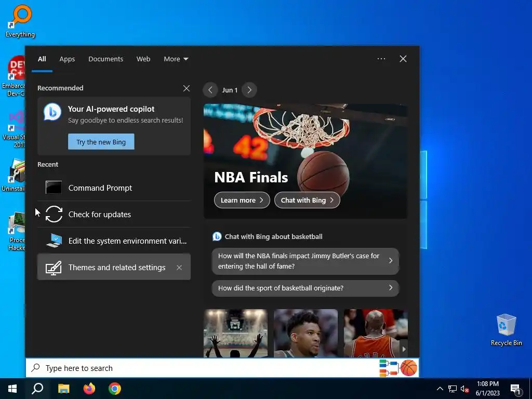The image size is (532, 399).
Task: Go to previous day before Jun 1
Action: coord(210,90)
